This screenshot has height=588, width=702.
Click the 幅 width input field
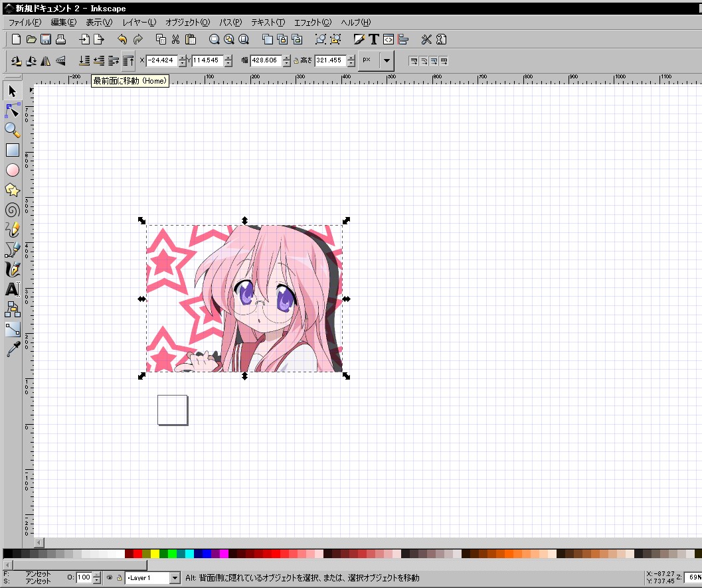tap(266, 60)
